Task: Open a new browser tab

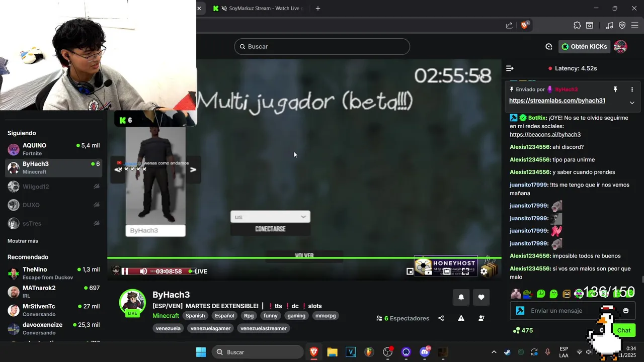Action: coord(317,9)
